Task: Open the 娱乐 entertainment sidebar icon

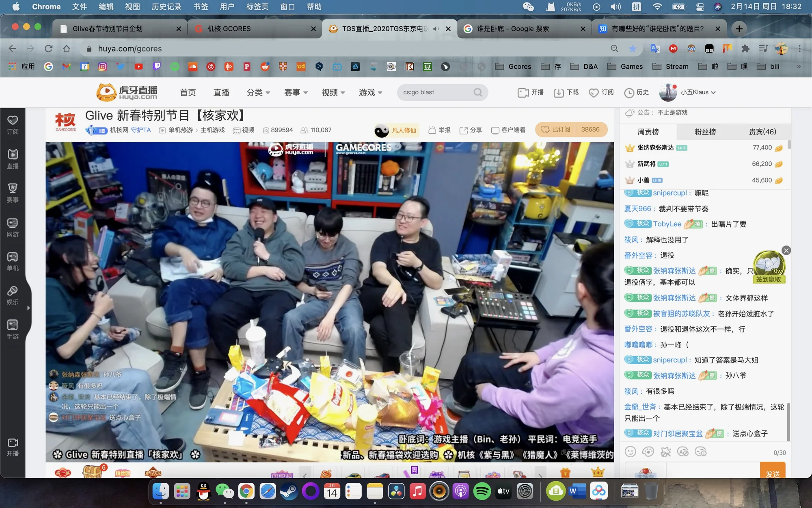Action: coord(13,295)
